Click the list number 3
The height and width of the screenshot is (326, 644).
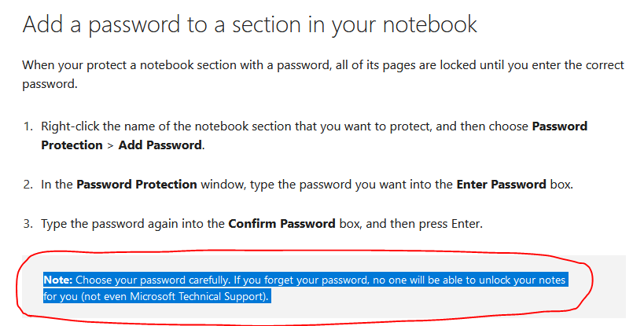(27, 224)
